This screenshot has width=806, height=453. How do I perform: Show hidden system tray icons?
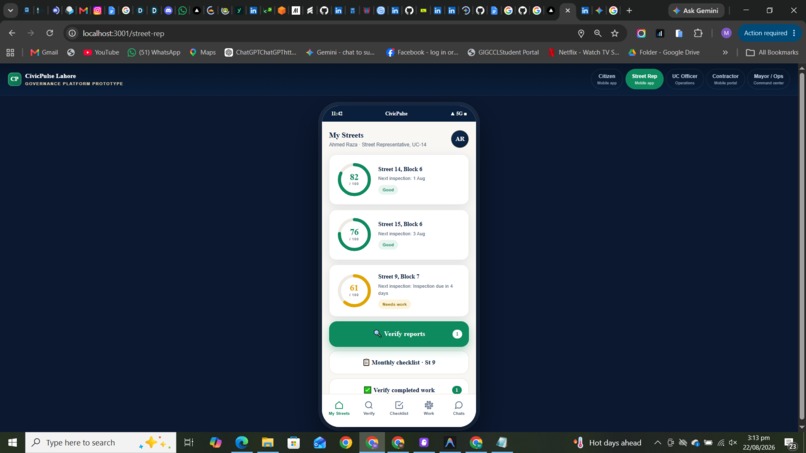[x=657, y=443]
